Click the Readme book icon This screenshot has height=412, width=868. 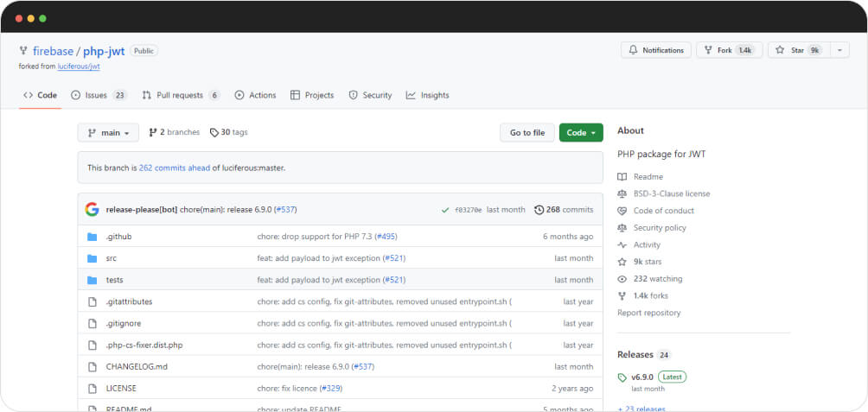(x=622, y=177)
